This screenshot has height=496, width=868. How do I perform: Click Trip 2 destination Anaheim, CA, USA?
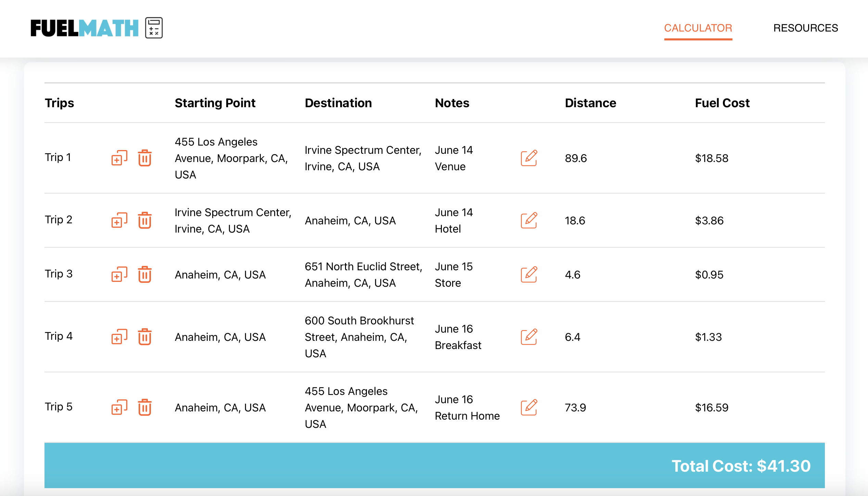coord(350,221)
